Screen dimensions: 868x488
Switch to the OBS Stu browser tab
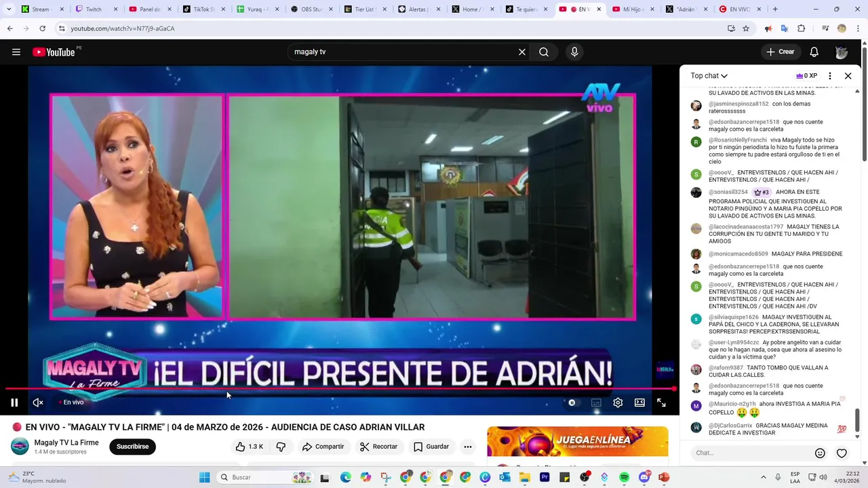[x=311, y=9]
